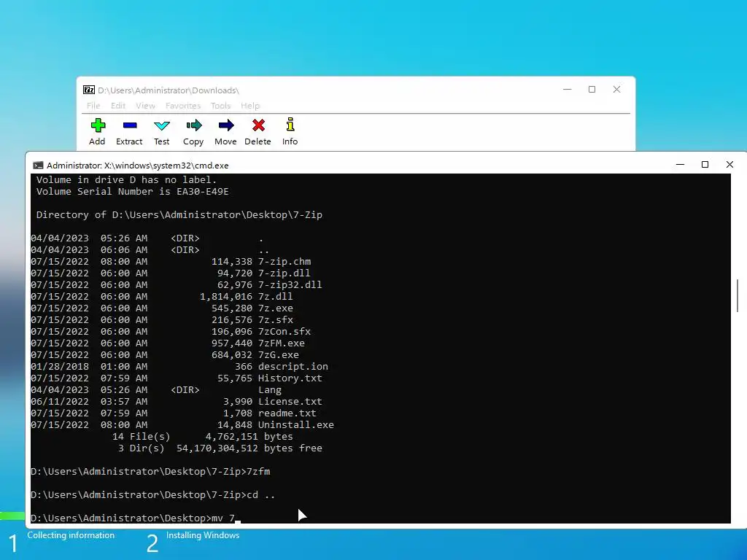747x560 pixels.
Task: Click the 7z logo in 7-Zip title bar
Action: coord(88,90)
